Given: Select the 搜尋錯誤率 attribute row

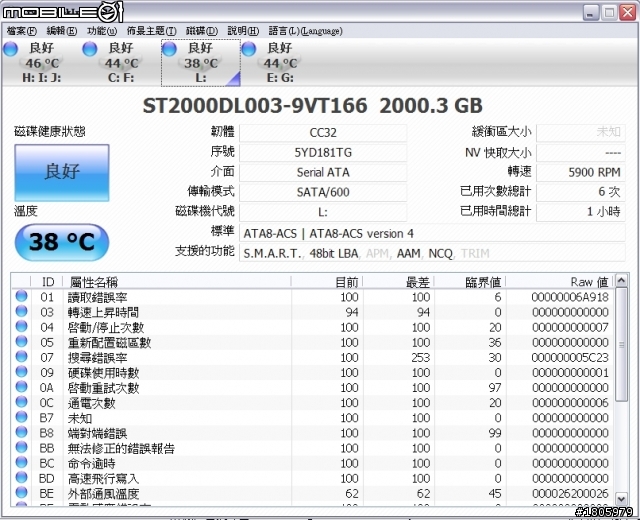Looking at the screenshot, I should [313, 358].
